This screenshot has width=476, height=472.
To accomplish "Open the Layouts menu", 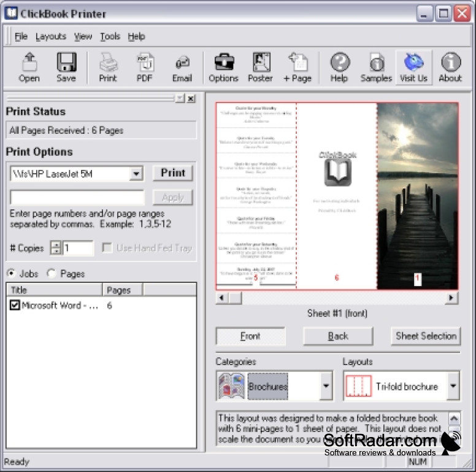I will [x=51, y=36].
